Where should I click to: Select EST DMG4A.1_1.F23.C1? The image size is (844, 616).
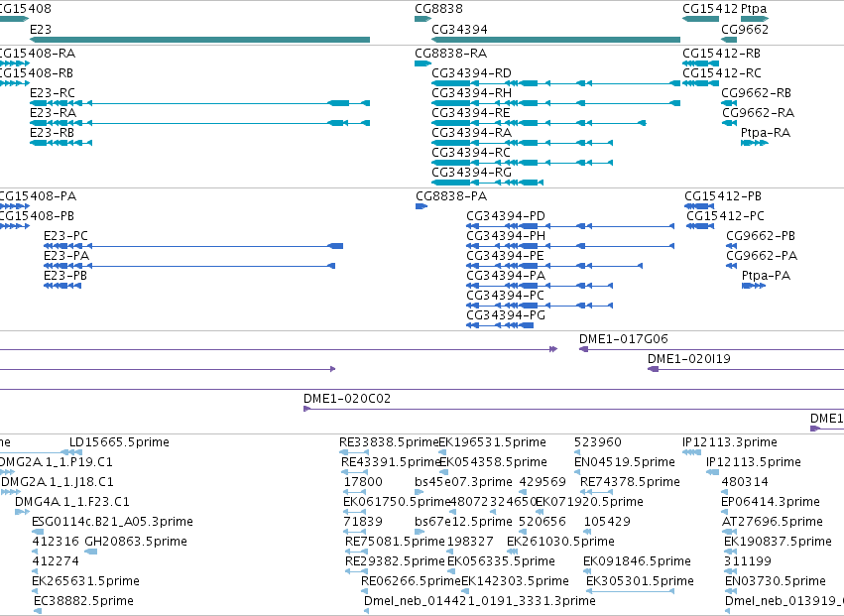tap(72, 502)
